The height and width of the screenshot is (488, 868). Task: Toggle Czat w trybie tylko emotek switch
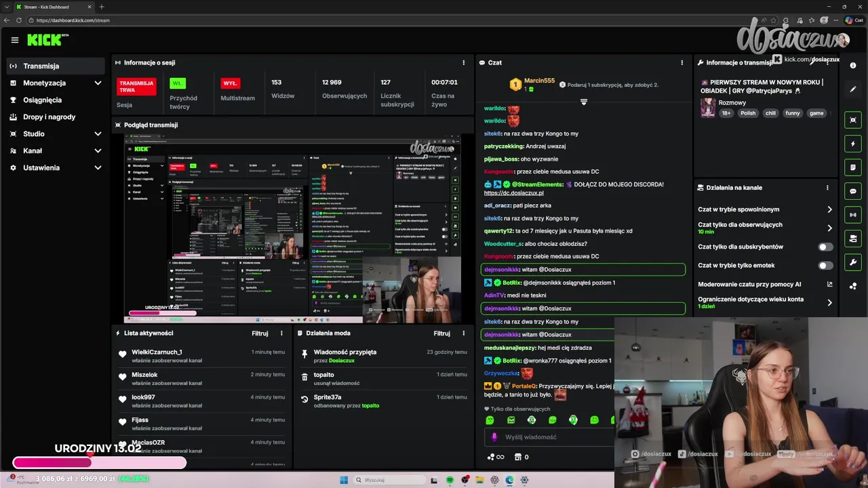tap(825, 266)
